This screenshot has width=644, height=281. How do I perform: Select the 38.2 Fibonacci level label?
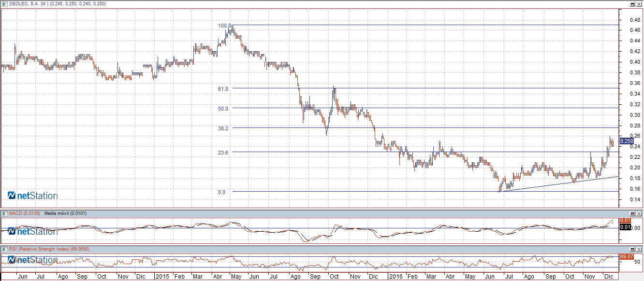(223, 128)
